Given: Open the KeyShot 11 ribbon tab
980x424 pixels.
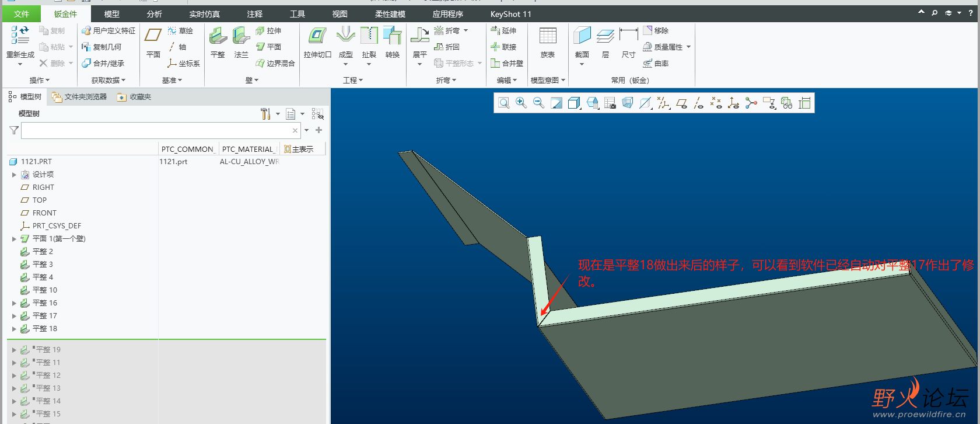Looking at the screenshot, I should [x=510, y=14].
